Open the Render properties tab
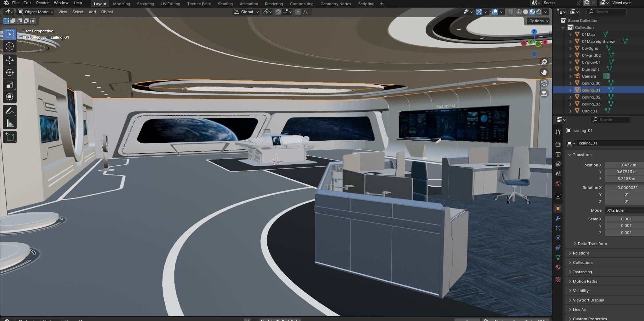Image resolution: width=644 pixels, height=321 pixels. [x=558, y=144]
